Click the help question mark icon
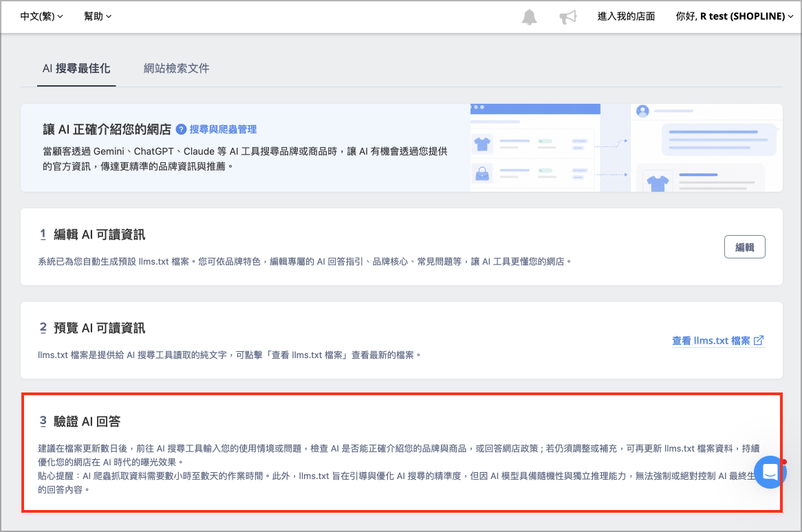Image resolution: width=802 pixels, height=532 pixels. (181, 129)
